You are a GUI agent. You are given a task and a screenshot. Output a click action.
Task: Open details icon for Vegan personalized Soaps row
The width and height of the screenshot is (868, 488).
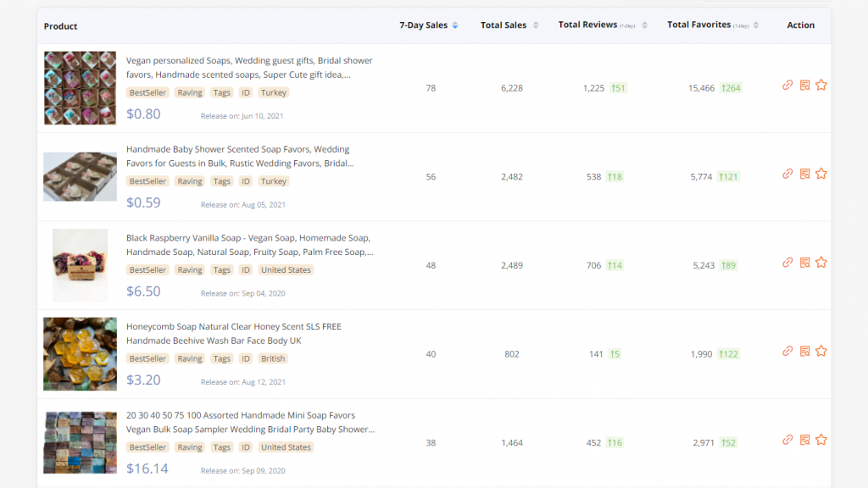pyautogui.click(x=804, y=85)
